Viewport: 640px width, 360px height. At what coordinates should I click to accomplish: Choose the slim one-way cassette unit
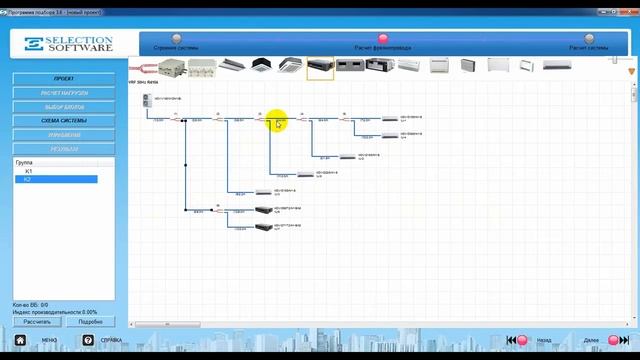[x=231, y=65]
